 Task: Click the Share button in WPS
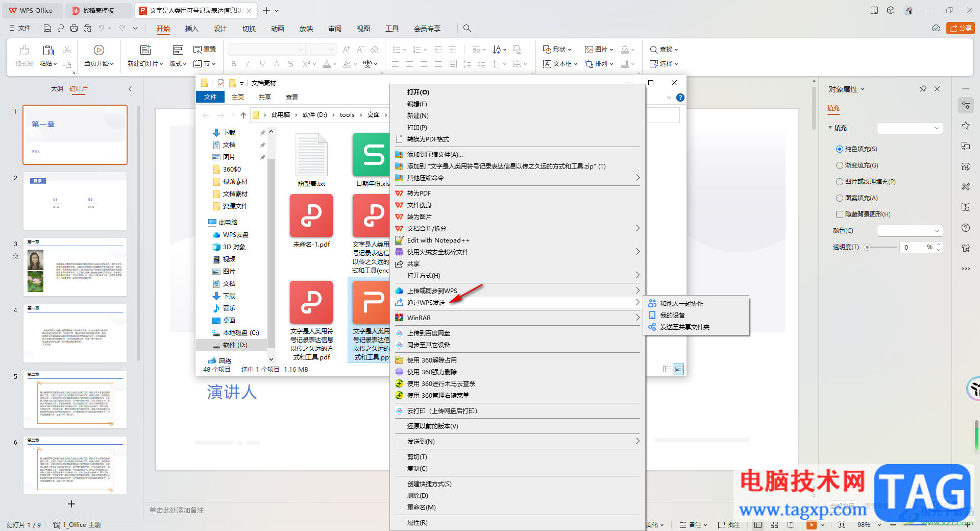[x=961, y=28]
